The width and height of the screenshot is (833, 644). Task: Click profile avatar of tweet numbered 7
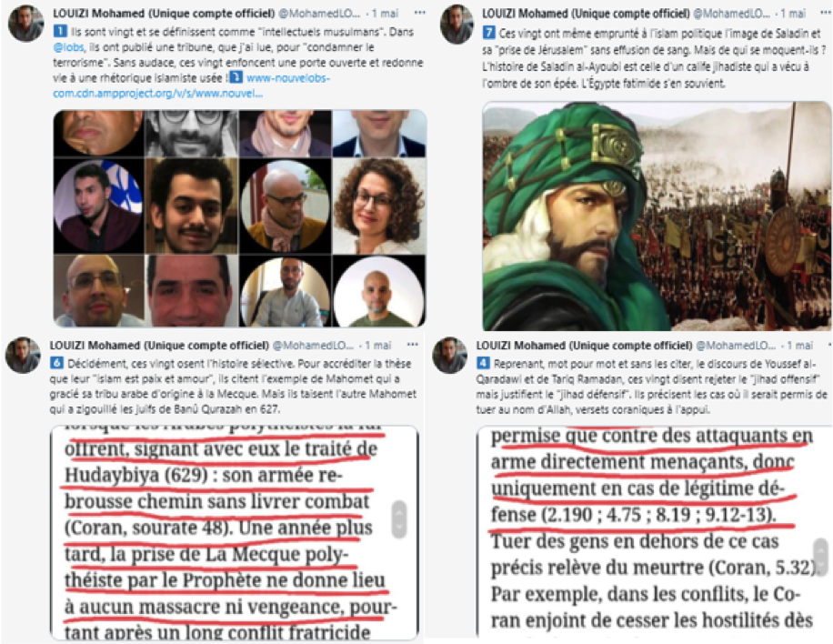click(x=457, y=24)
